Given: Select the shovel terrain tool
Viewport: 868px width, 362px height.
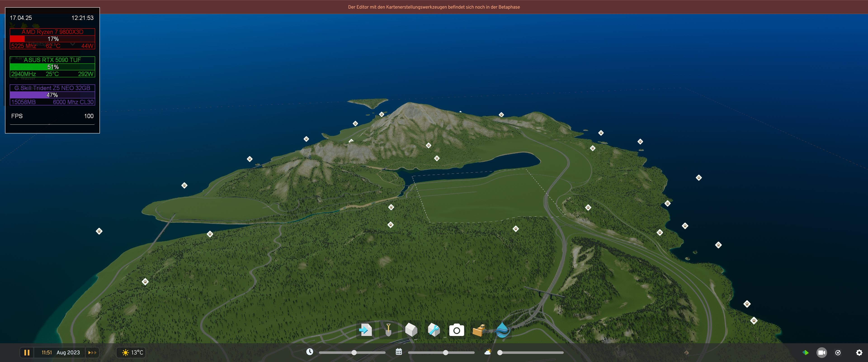Looking at the screenshot, I should (x=388, y=330).
